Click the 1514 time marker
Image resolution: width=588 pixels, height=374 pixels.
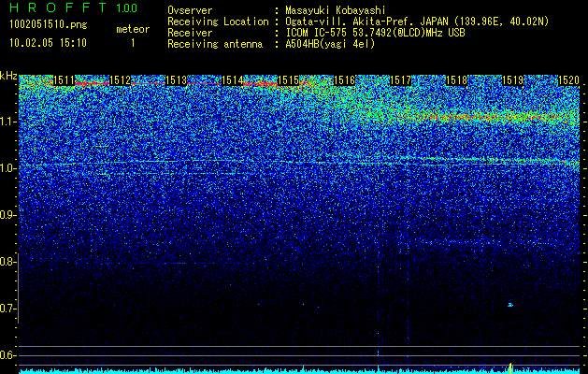point(233,80)
